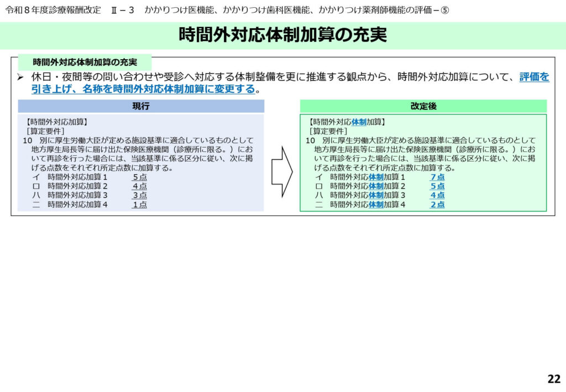The image size is (566, 392).
Task: Click the 3点 value in the current box
Action: click(139, 195)
